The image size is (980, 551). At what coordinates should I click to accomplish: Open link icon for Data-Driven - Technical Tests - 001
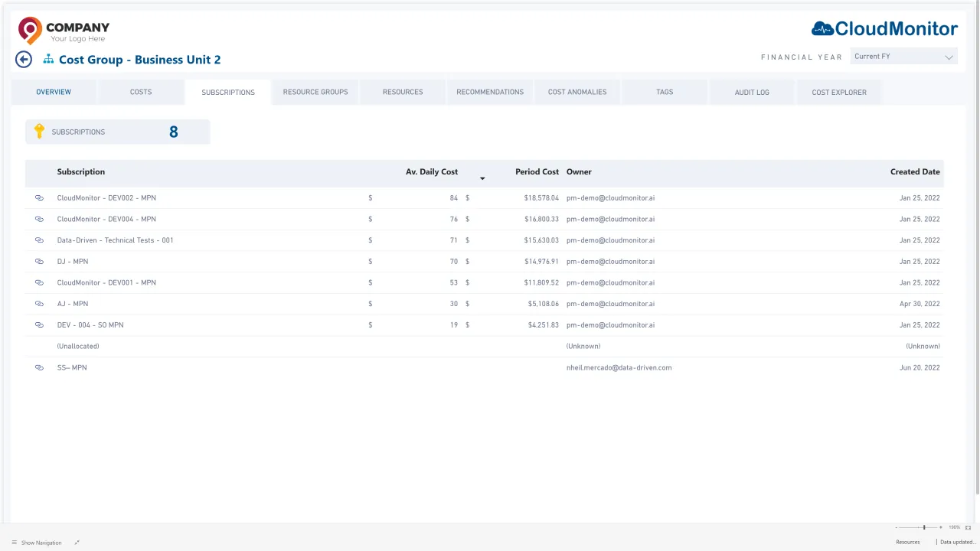tap(39, 240)
